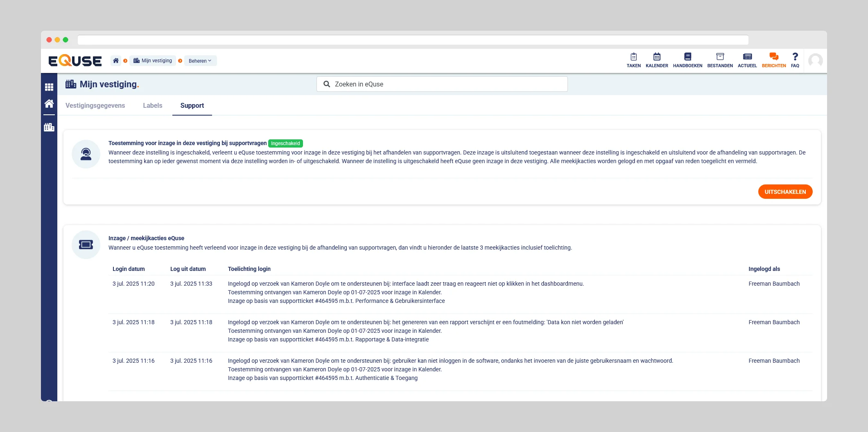
Task: Click the eQuse logo
Action: 75,61
